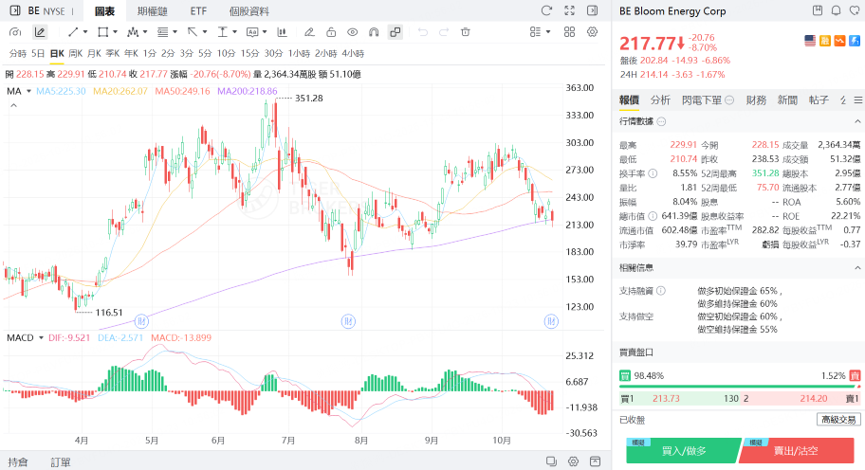
Task: Click the 買入/做多 button
Action: [x=684, y=451]
